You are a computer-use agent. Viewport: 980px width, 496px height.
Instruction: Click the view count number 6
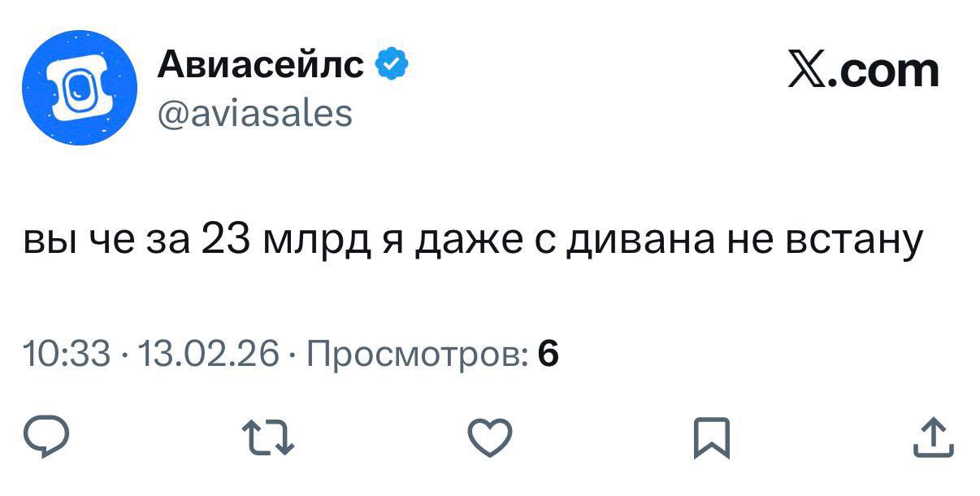[549, 354]
